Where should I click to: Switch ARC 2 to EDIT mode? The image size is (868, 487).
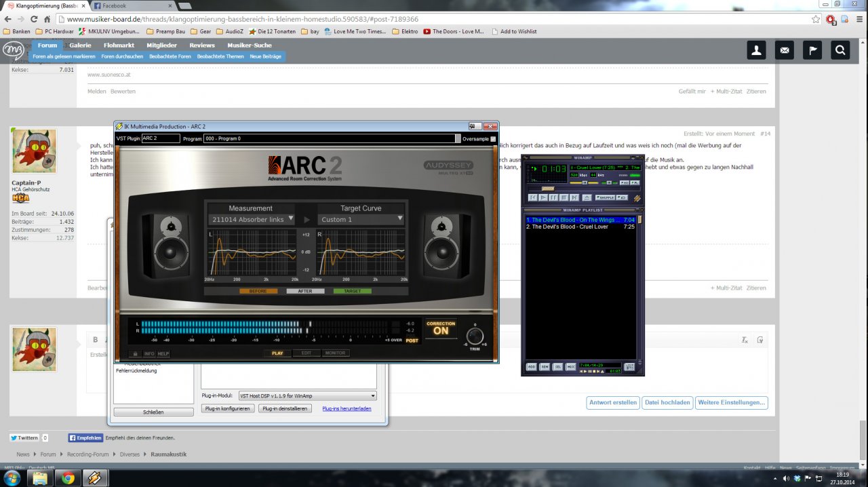(307, 353)
